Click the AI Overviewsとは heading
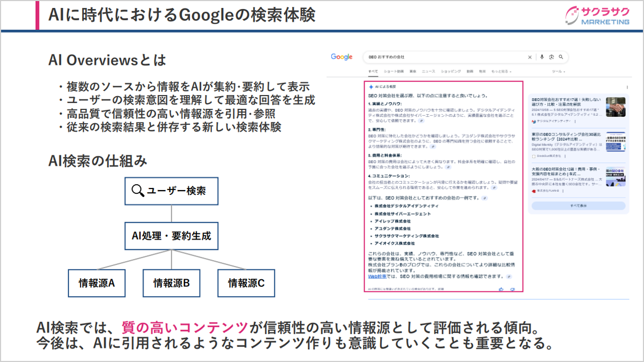 [x=107, y=60]
